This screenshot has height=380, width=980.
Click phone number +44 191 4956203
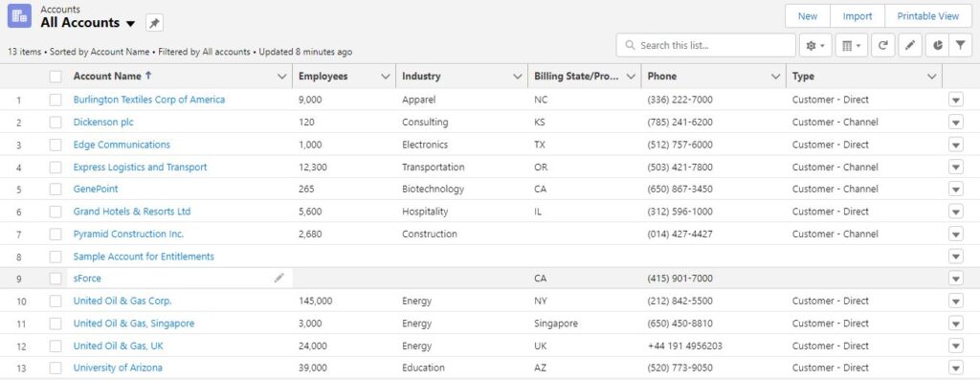685,346
